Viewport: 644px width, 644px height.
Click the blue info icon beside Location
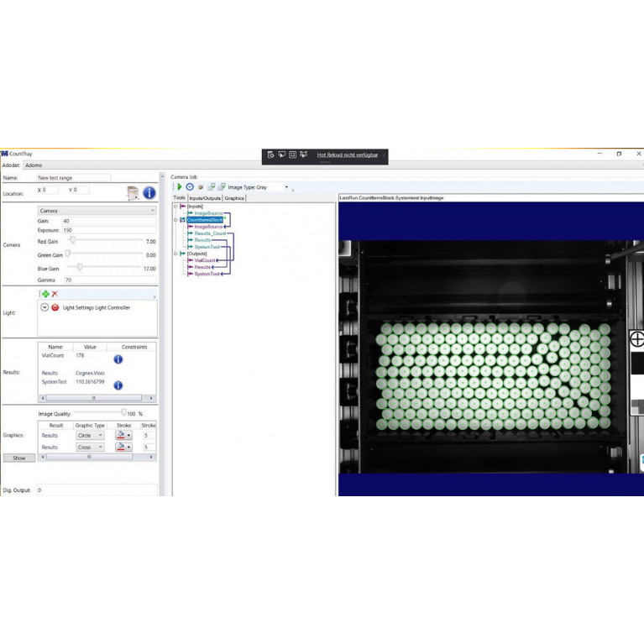(x=149, y=193)
